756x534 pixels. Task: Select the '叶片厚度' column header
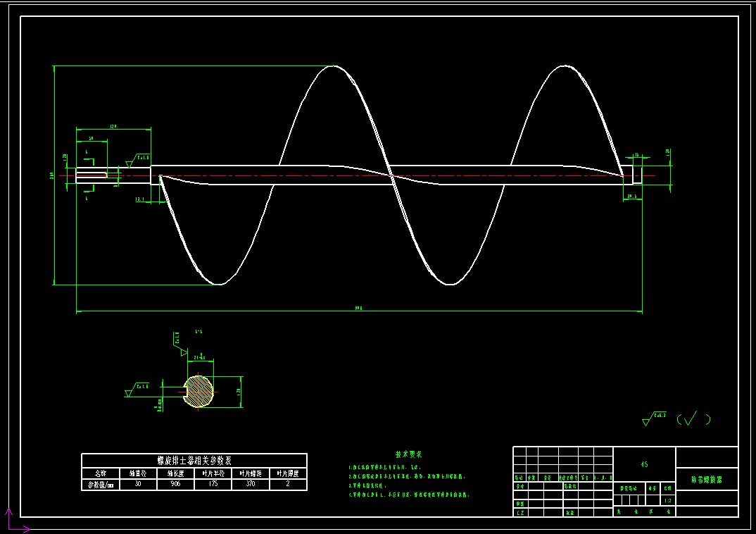click(289, 473)
